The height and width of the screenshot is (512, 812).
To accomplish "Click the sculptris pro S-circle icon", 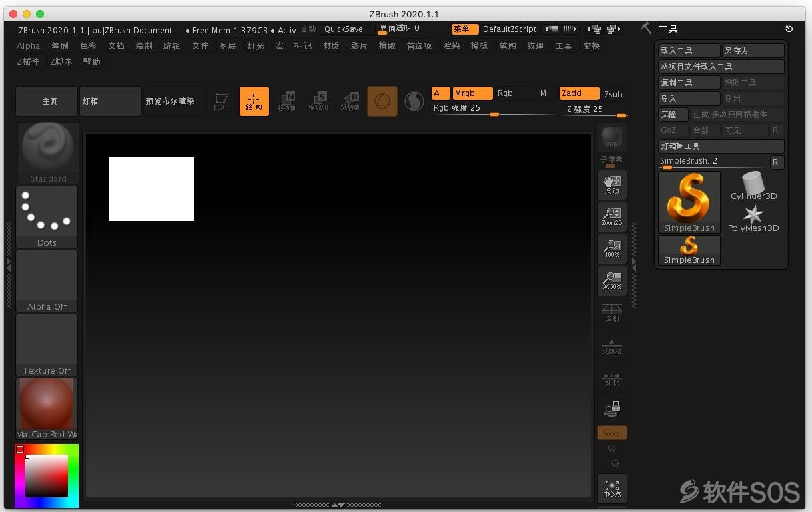I will point(414,101).
